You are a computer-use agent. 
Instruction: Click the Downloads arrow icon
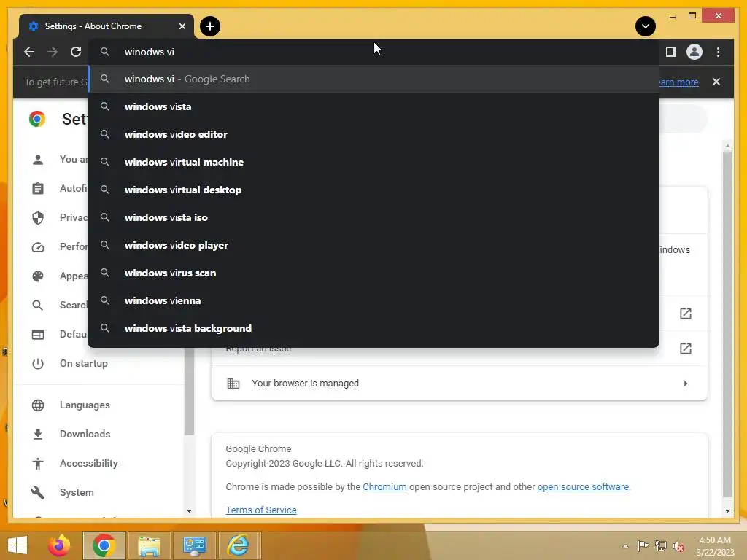38,434
